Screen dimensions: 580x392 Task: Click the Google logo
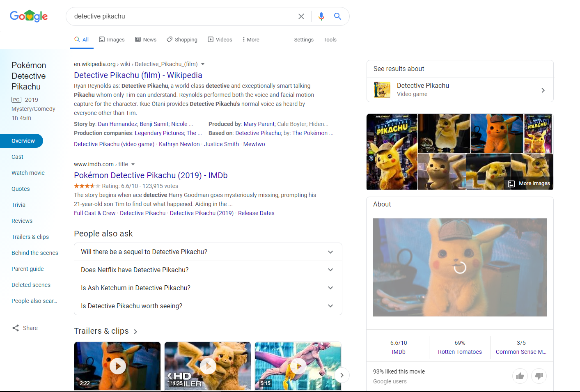29,16
